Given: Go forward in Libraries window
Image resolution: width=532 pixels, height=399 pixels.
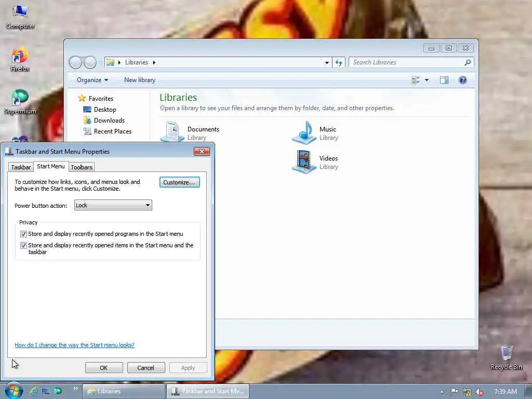Looking at the screenshot, I should [90, 62].
